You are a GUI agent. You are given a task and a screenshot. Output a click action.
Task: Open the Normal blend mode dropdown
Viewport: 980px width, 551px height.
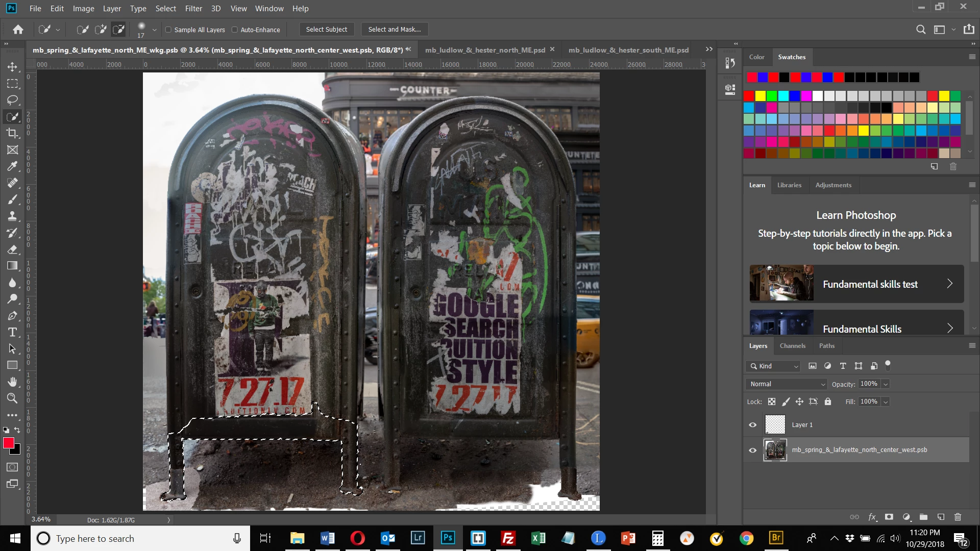pyautogui.click(x=786, y=384)
